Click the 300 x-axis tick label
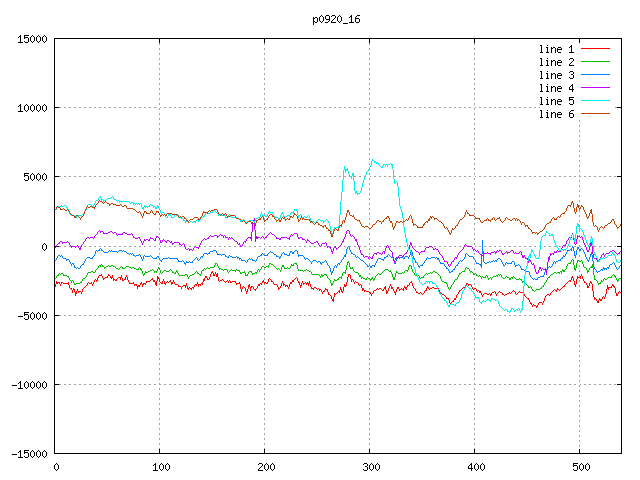Image resolution: width=640 pixels, height=480 pixels. [370, 467]
